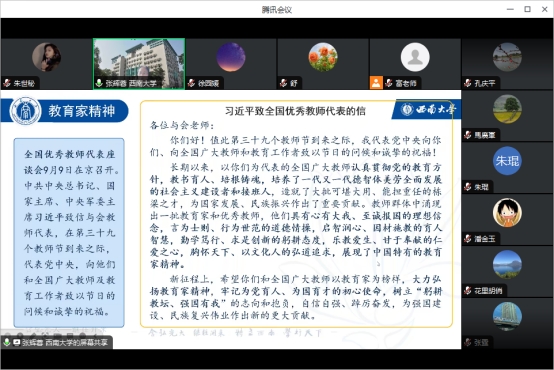This screenshot has height=370, width=554.
Task: Click the 教育家精神 slide title banner
Action: (65, 111)
